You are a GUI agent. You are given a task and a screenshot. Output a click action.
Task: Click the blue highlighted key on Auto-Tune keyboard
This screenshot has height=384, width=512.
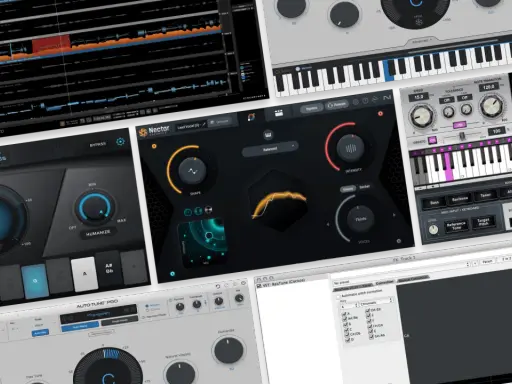pos(389,70)
